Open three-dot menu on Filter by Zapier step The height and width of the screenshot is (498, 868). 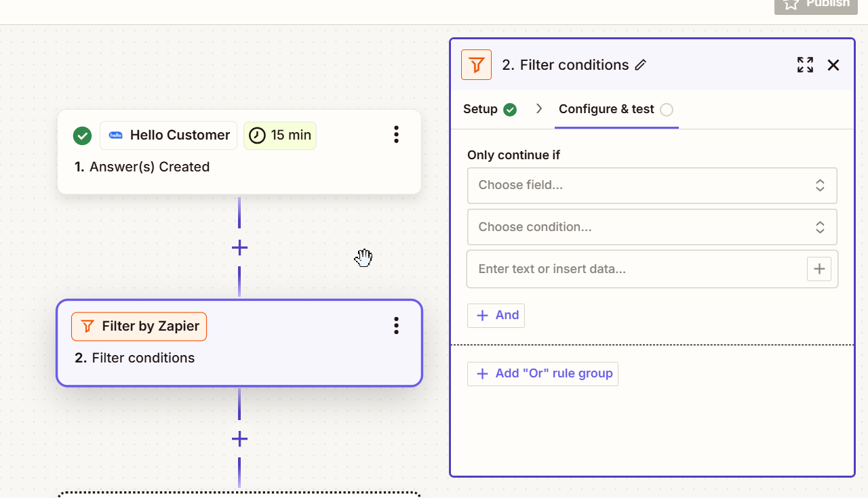[397, 326]
